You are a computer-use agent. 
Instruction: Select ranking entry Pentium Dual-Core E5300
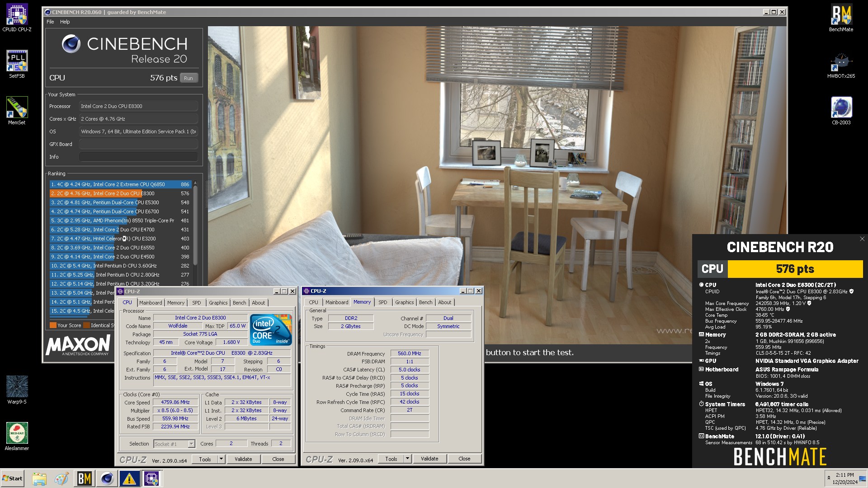click(120, 202)
